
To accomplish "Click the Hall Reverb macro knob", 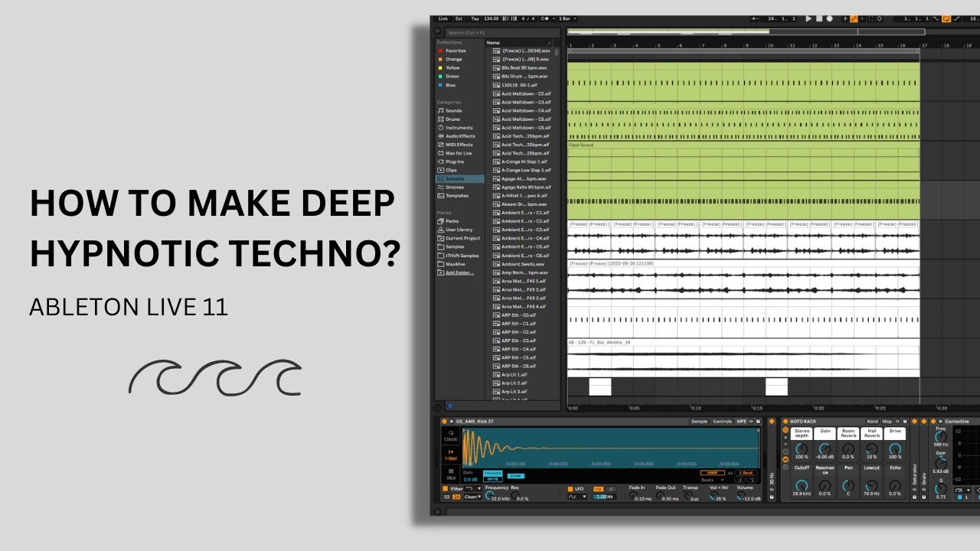I will 872,448.
